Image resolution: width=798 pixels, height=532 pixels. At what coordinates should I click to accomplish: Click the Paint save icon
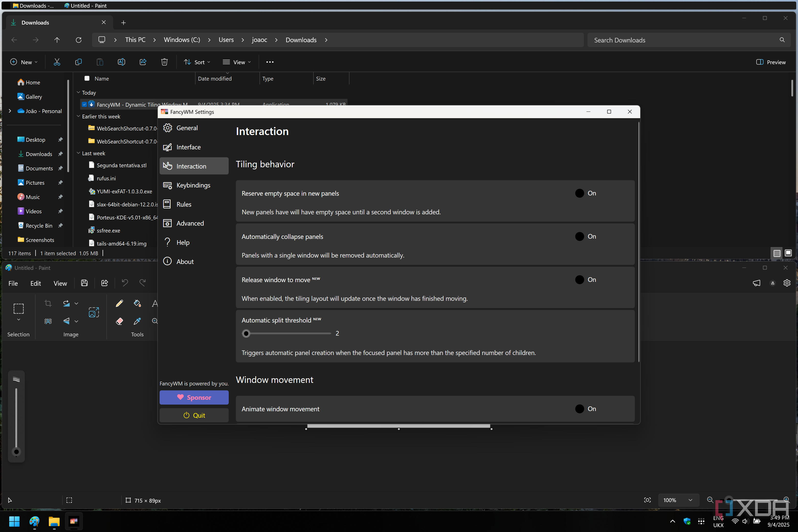pyautogui.click(x=84, y=283)
